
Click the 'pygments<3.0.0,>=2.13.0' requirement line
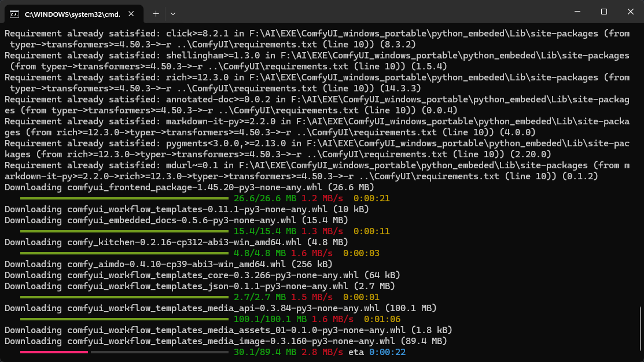317,149
